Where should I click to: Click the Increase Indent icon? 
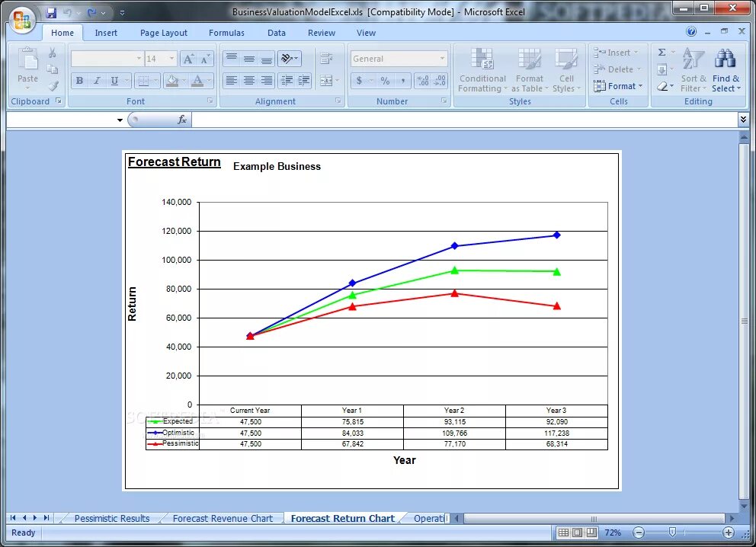(x=304, y=81)
